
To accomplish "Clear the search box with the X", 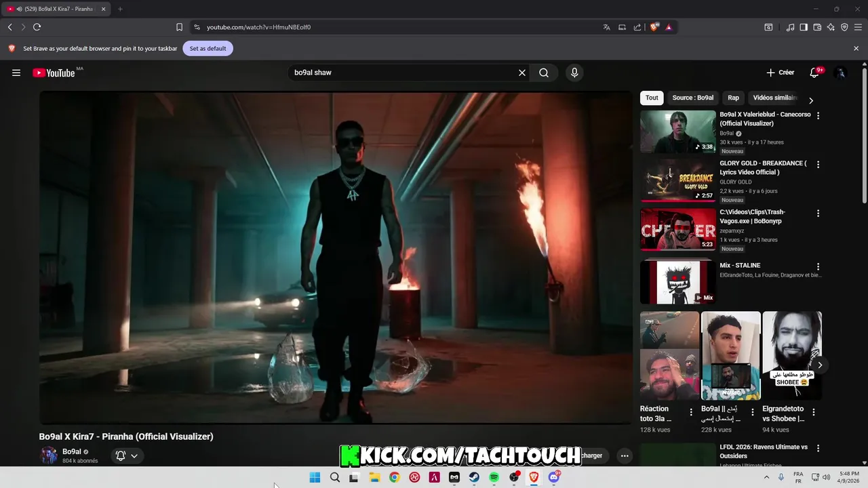I will point(522,73).
